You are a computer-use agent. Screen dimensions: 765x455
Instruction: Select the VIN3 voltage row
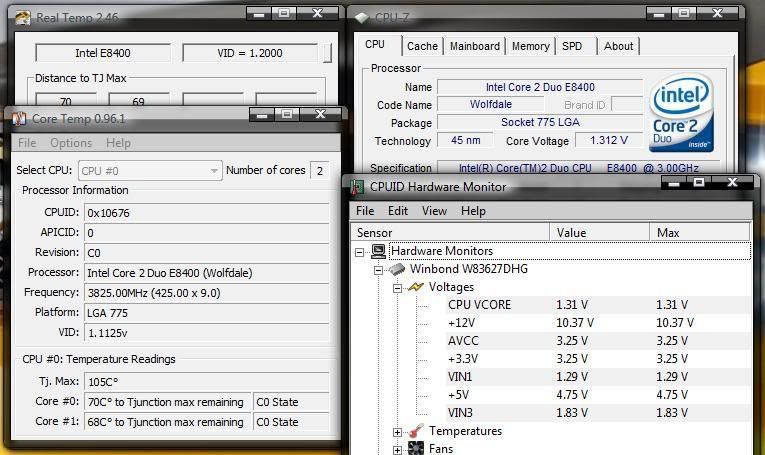[599, 413]
